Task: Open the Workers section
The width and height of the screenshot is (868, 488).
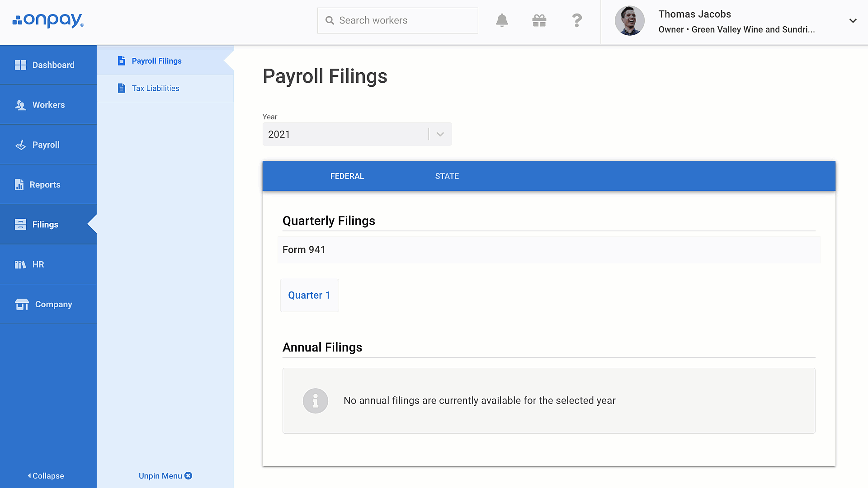Action: coord(48,104)
